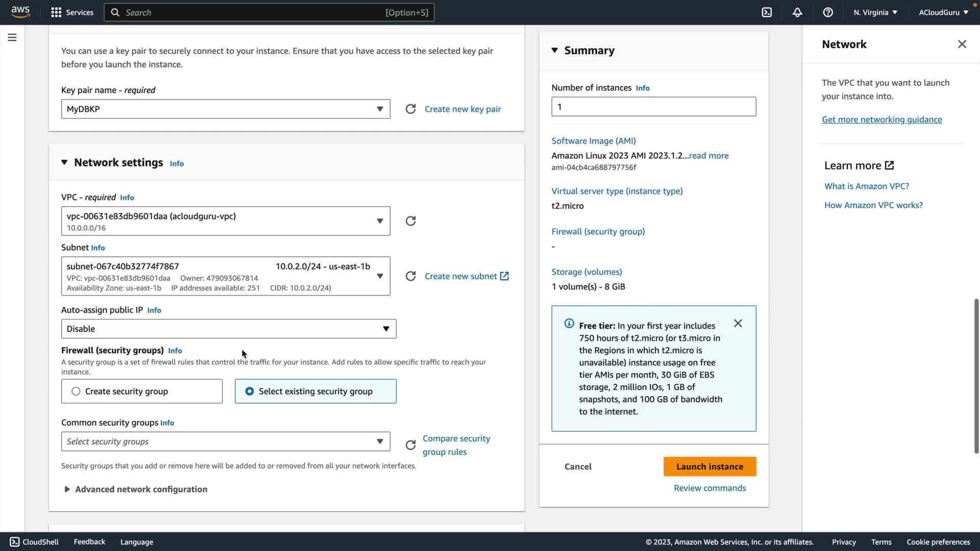Image resolution: width=980 pixels, height=551 pixels.
Task: Click the Number of instances field
Action: [x=653, y=107]
